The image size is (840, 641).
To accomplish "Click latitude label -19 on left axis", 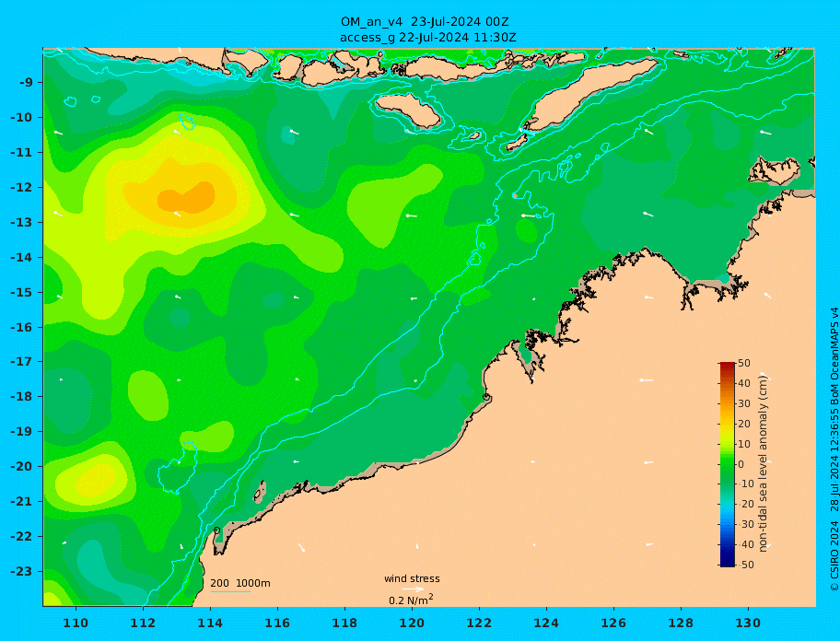I will click(22, 431).
